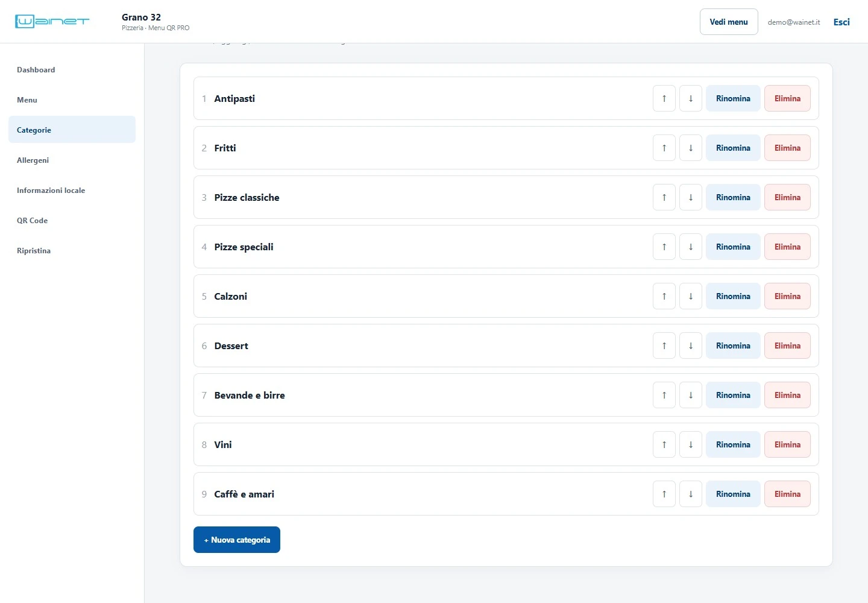Delete the Bevande e birre category
Screen dimensions: 868x603
point(787,395)
